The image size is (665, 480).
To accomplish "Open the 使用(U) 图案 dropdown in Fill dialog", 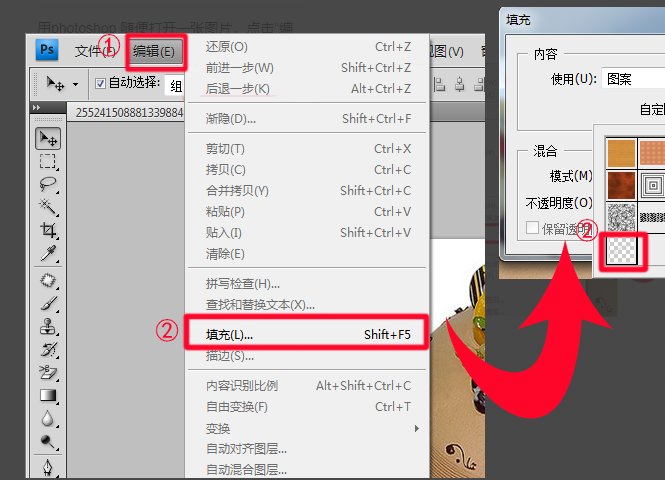I will point(633,78).
